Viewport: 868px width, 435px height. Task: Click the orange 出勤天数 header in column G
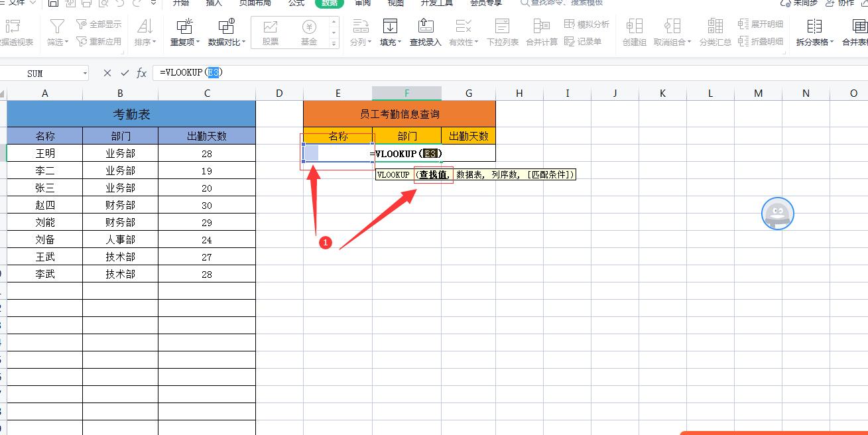pos(468,136)
